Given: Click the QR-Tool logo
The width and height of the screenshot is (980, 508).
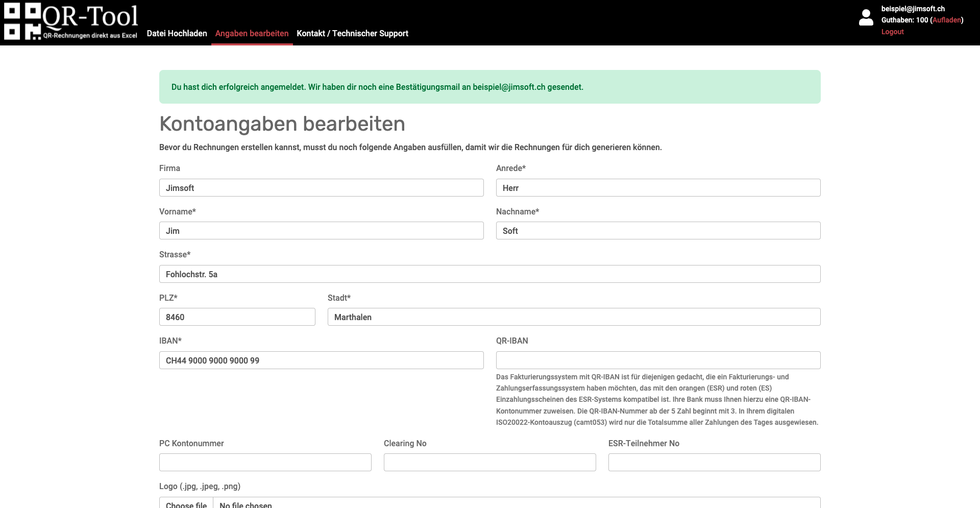Looking at the screenshot, I should [x=71, y=21].
